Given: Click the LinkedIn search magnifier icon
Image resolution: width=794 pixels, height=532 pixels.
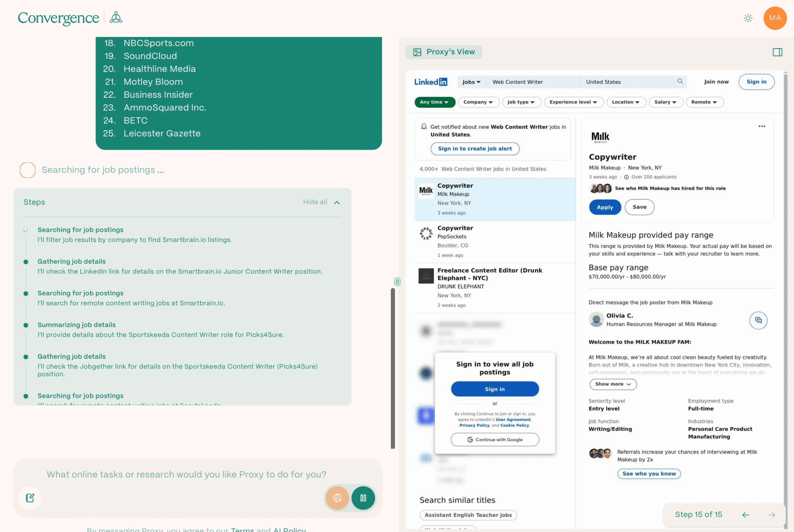Looking at the screenshot, I should click(x=680, y=82).
